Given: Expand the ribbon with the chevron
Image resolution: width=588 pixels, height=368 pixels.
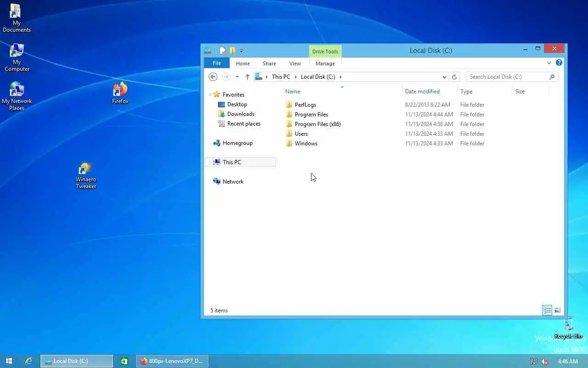Looking at the screenshot, I should [x=549, y=63].
